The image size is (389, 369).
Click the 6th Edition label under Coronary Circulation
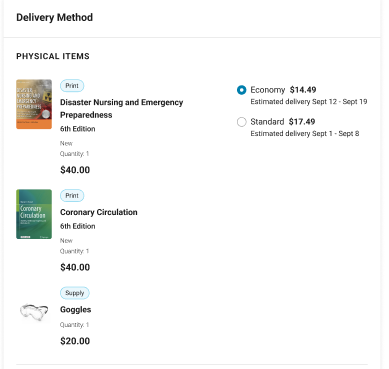click(x=78, y=226)
